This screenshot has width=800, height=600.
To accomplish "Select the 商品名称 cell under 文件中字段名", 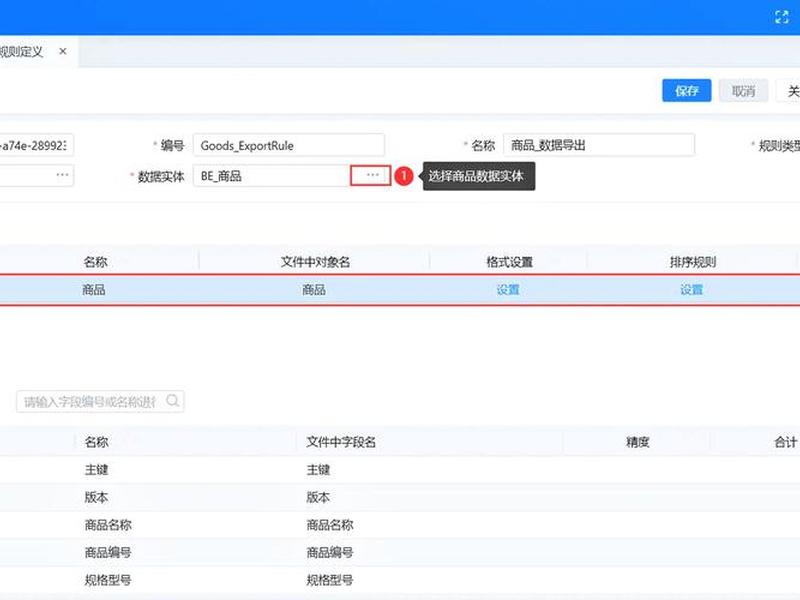I will [x=330, y=524].
